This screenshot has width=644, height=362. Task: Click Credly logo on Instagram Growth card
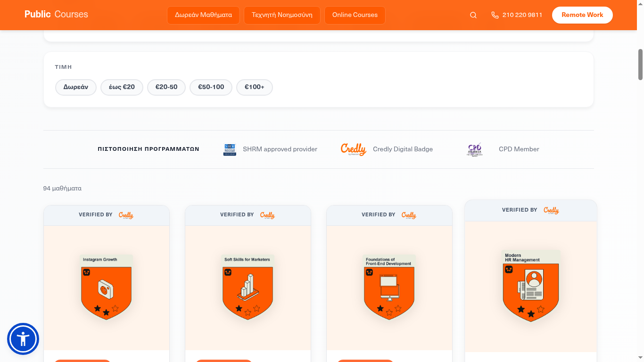(x=126, y=215)
